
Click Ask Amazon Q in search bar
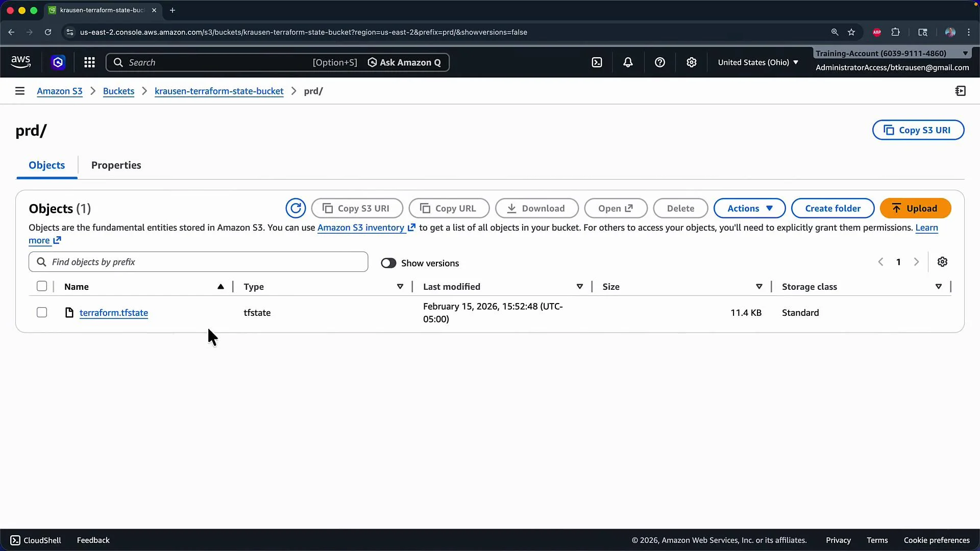point(404,62)
